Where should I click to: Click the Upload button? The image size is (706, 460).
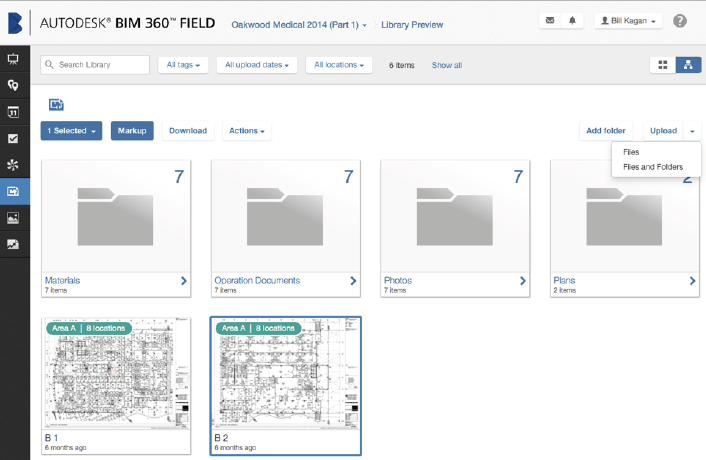pos(663,131)
